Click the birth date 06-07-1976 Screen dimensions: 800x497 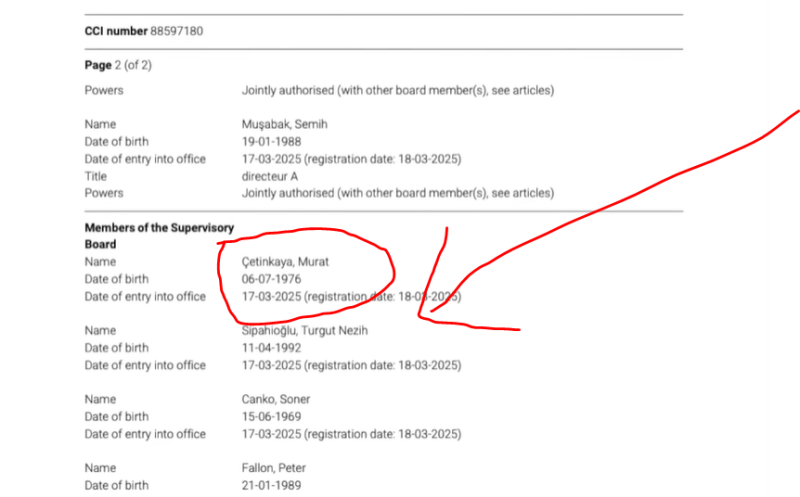click(x=271, y=279)
